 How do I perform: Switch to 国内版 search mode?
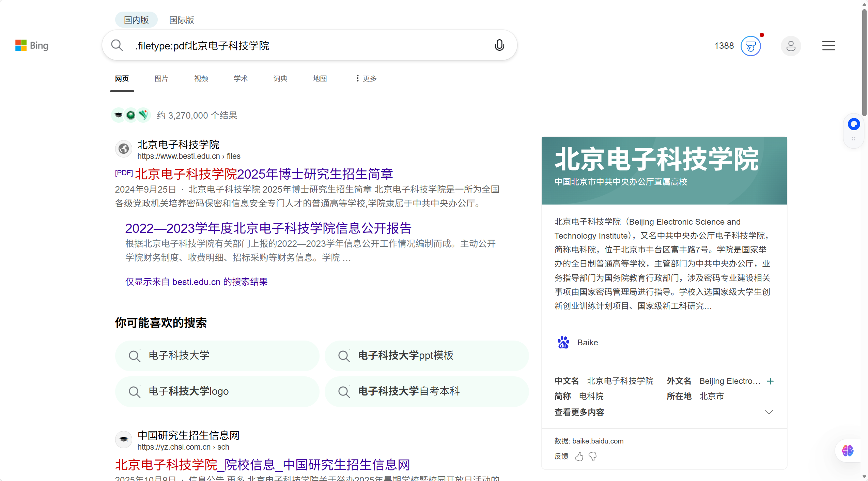tap(136, 20)
